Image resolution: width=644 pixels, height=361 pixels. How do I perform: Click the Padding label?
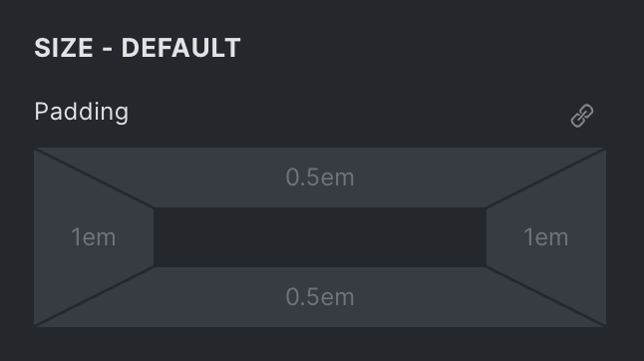tap(82, 112)
